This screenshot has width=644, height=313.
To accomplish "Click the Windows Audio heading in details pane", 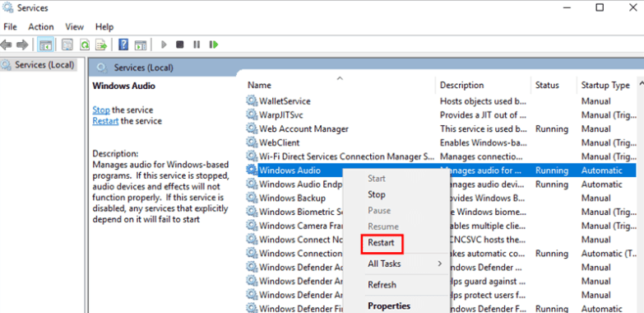I will pos(123,86).
